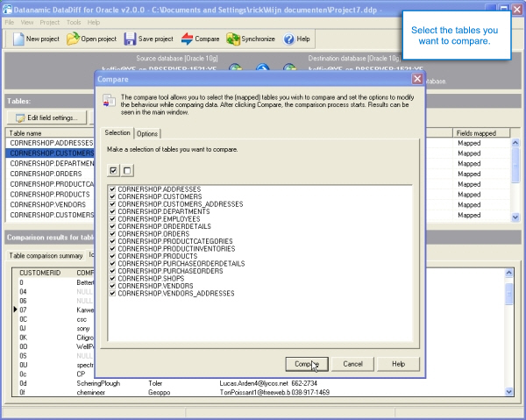Click the New project toolbar icon
Viewport: 526px width, 420px height.
(17, 39)
